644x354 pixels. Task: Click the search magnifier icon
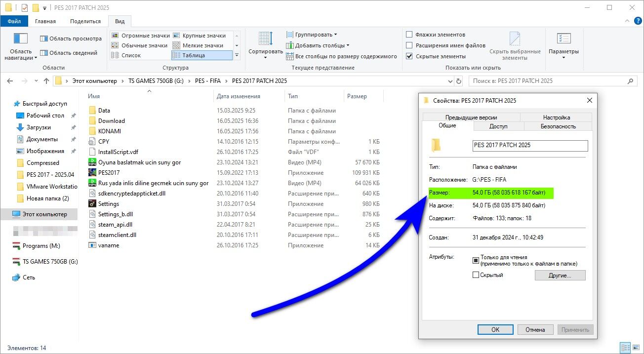point(631,81)
